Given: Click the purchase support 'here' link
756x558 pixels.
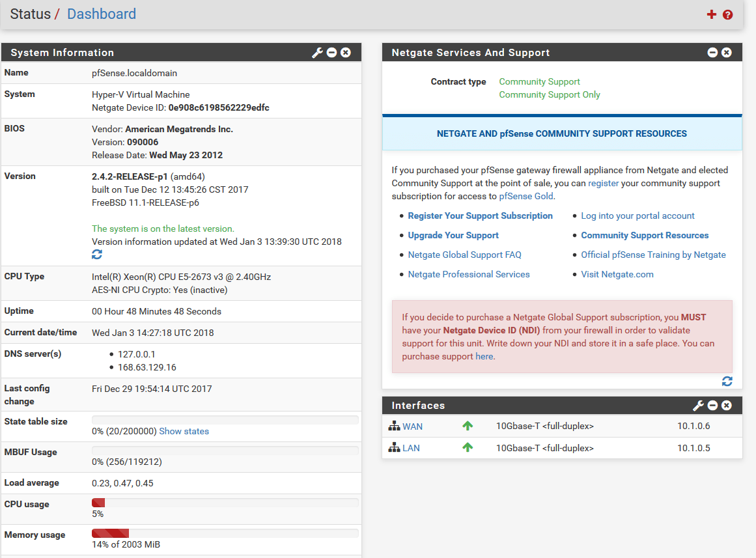Looking at the screenshot, I should pyautogui.click(x=484, y=356).
